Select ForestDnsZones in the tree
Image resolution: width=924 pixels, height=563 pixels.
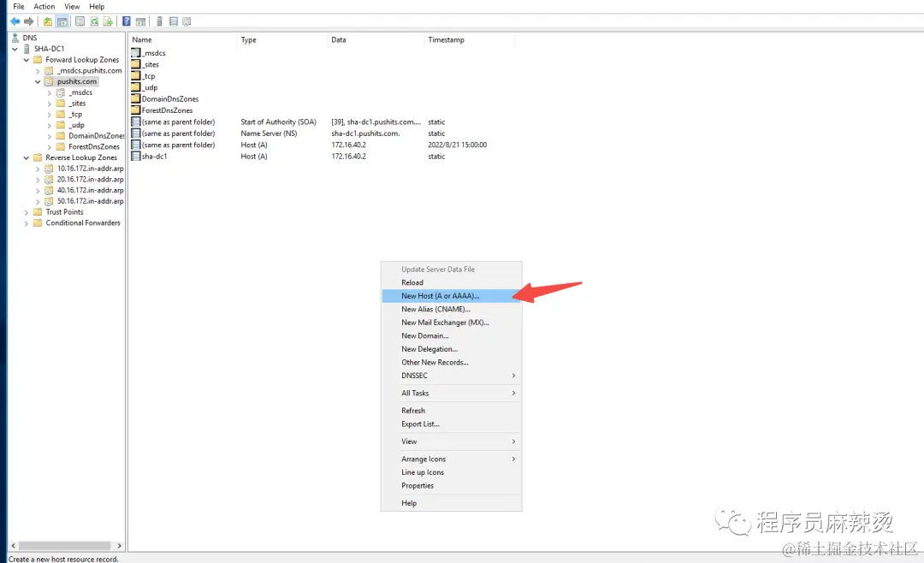pyautogui.click(x=94, y=147)
